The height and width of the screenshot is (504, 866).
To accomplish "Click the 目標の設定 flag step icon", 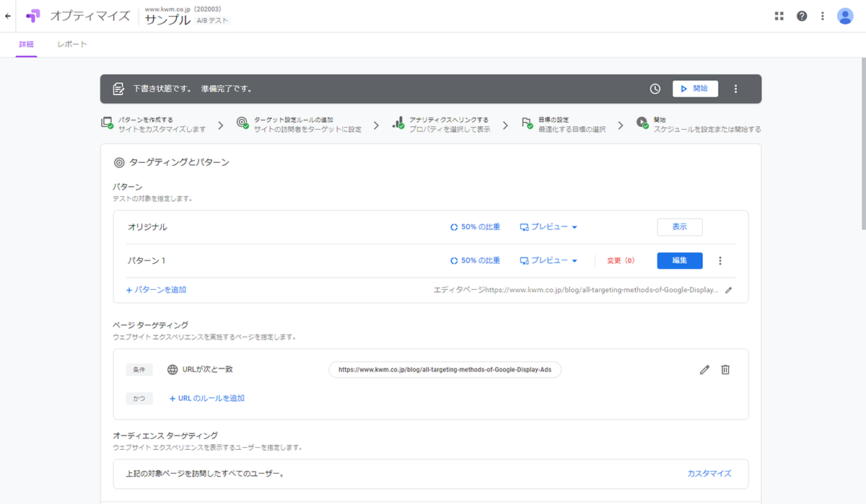I will (527, 123).
